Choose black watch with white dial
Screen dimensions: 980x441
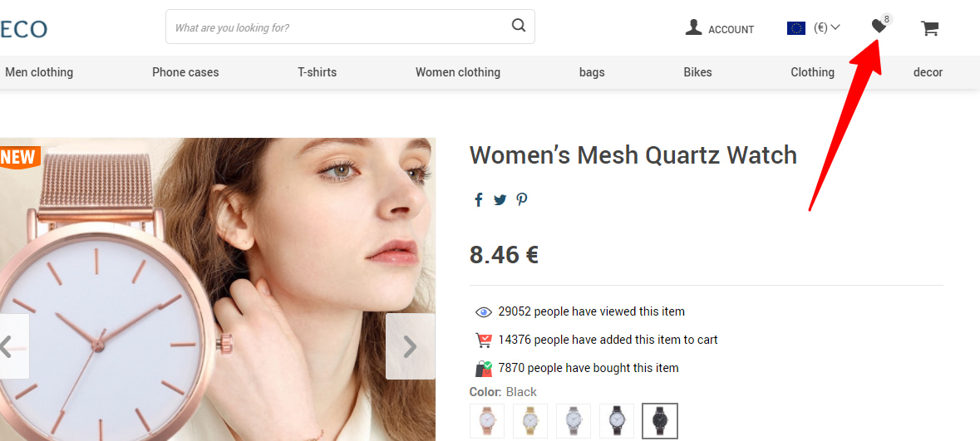(617, 421)
